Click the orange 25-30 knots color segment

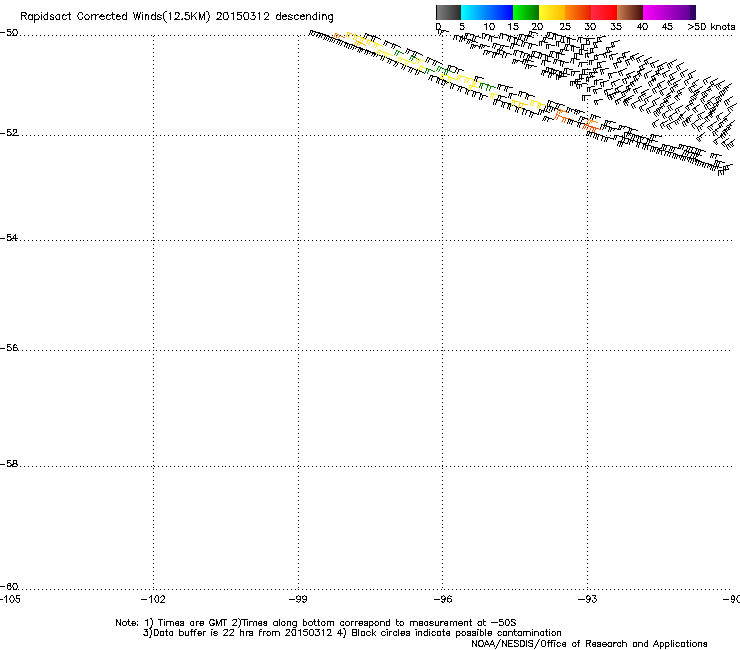(578, 12)
